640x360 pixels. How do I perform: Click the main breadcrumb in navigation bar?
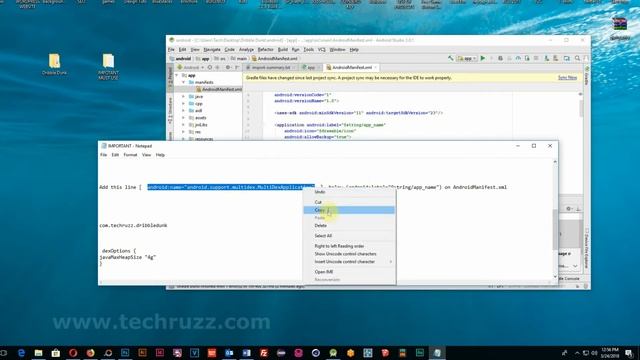239,59
